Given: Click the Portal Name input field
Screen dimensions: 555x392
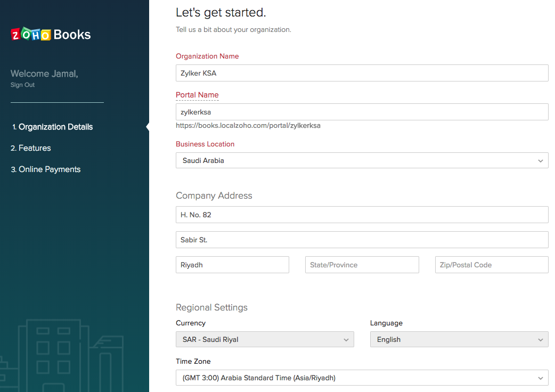Looking at the screenshot, I should (x=362, y=112).
